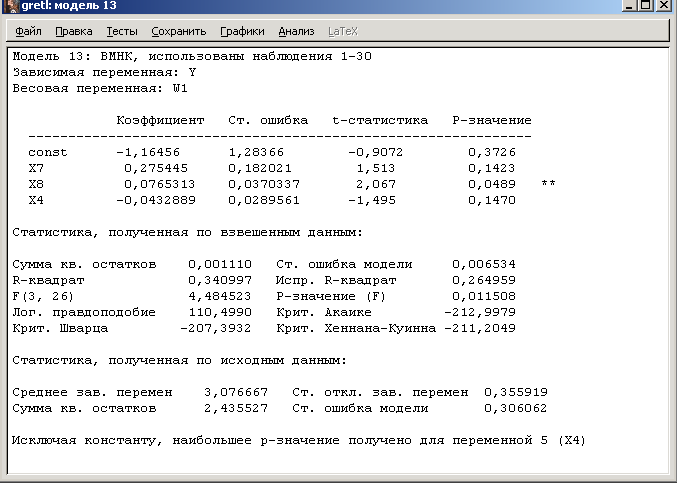Click the X8 variable row label
Screen dimensions: 677x483
36,184
